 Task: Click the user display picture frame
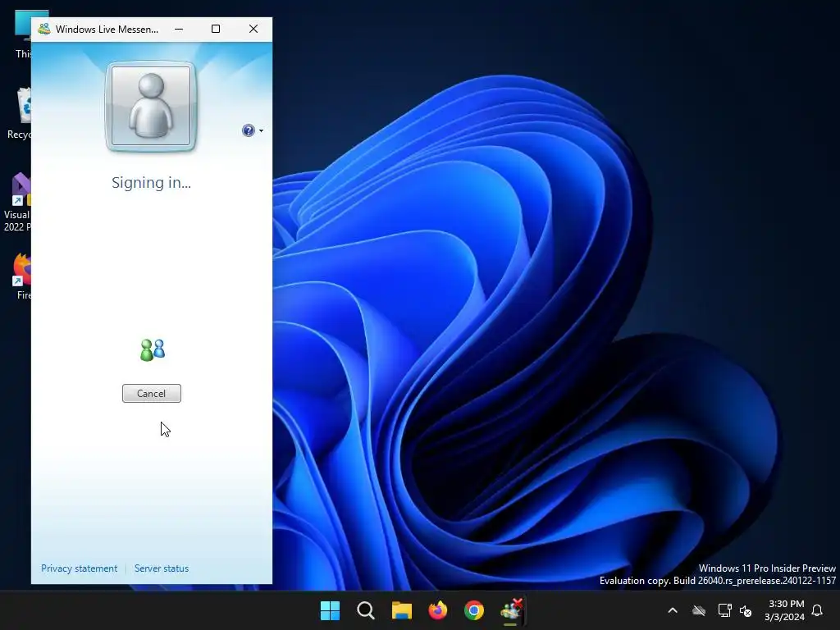point(151,106)
